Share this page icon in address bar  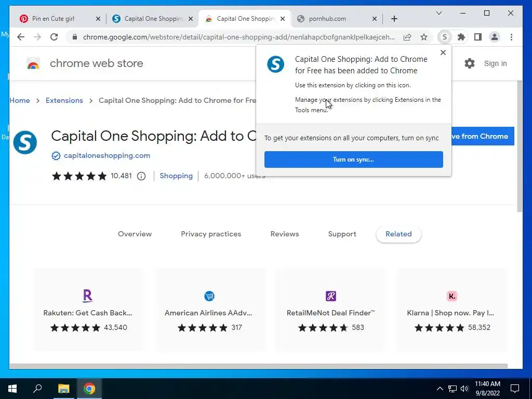pos(407,37)
